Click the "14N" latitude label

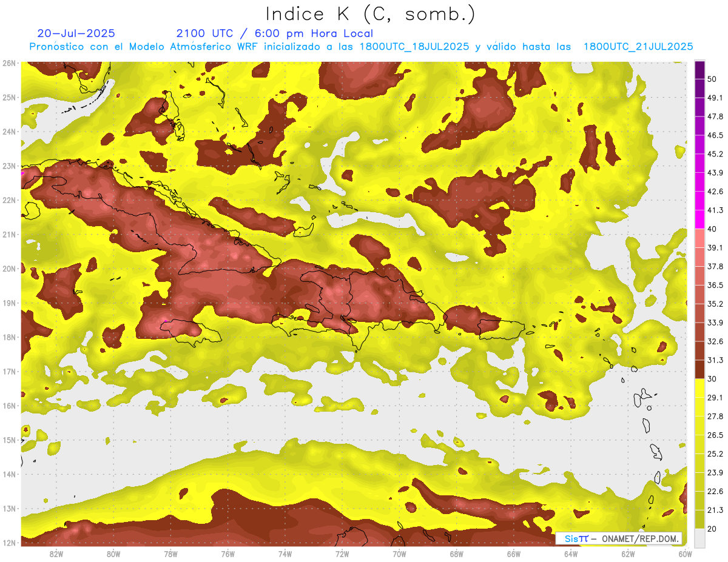pos(9,474)
